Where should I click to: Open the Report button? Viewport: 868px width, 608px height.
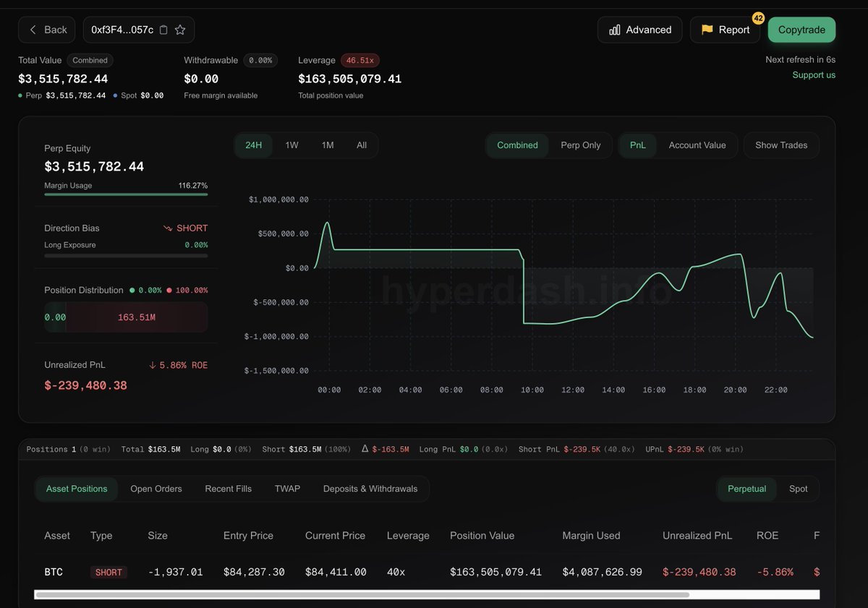[x=725, y=30]
